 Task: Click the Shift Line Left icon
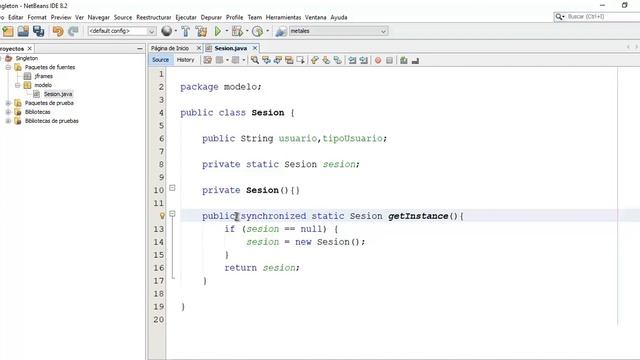click(x=352, y=60)
